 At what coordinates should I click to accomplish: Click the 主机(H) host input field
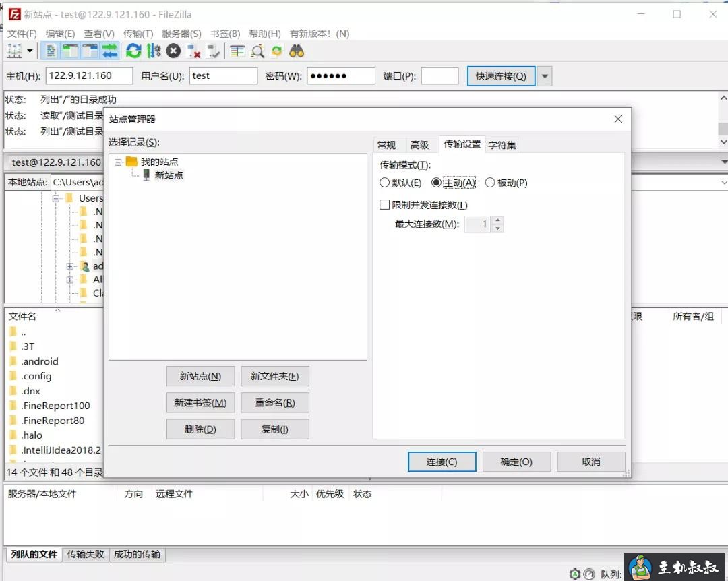point(89,75)
